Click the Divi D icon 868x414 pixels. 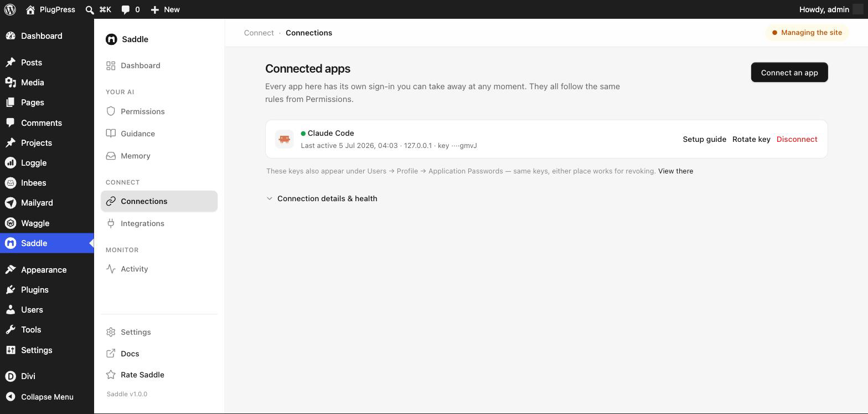coord(11,376)
